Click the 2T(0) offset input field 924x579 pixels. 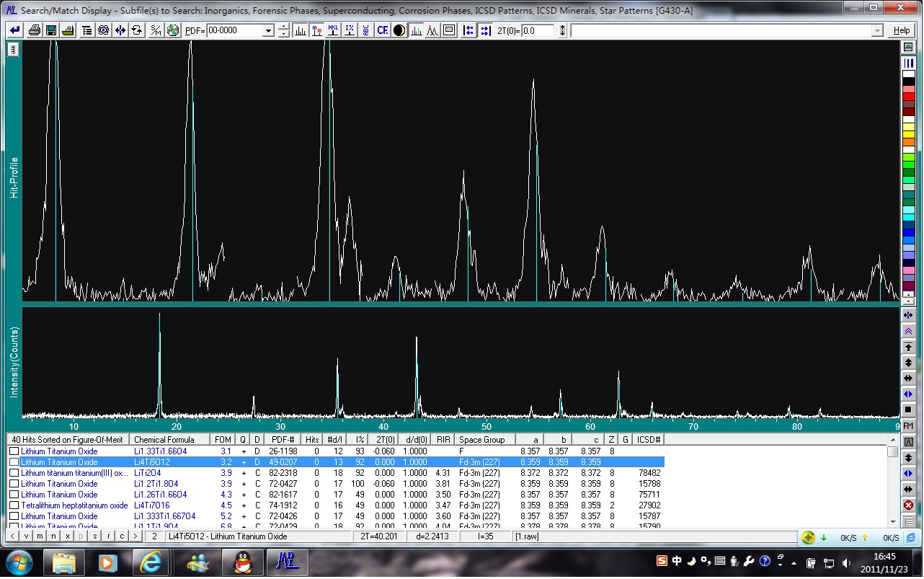pyautogui.click(x=537, y=30)
